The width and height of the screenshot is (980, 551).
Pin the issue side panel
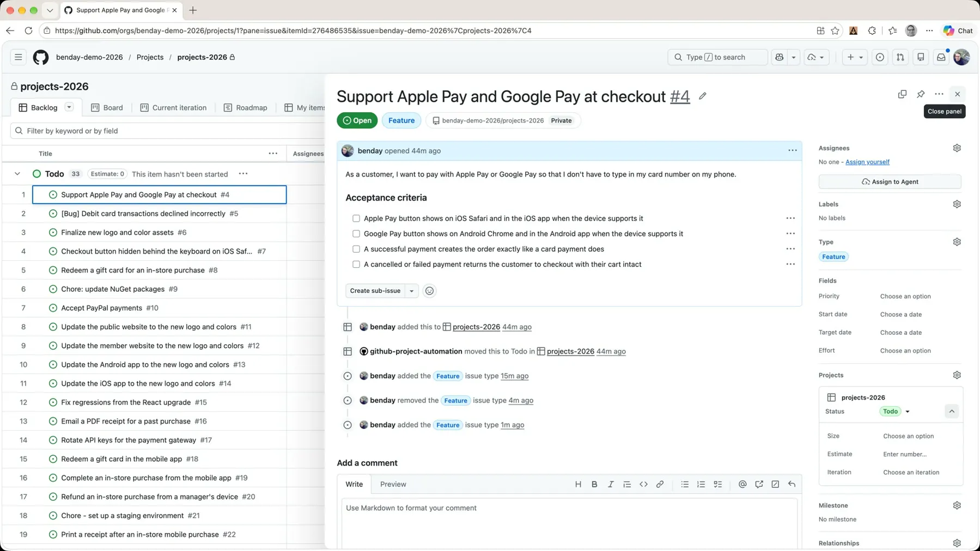[921, 94]
